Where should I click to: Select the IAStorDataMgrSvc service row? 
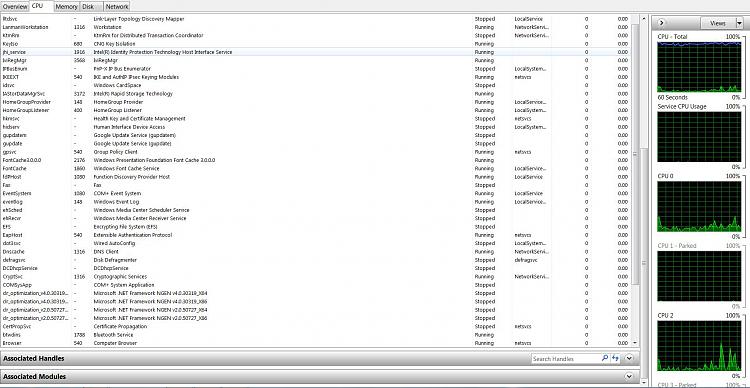tap(316, 94)
